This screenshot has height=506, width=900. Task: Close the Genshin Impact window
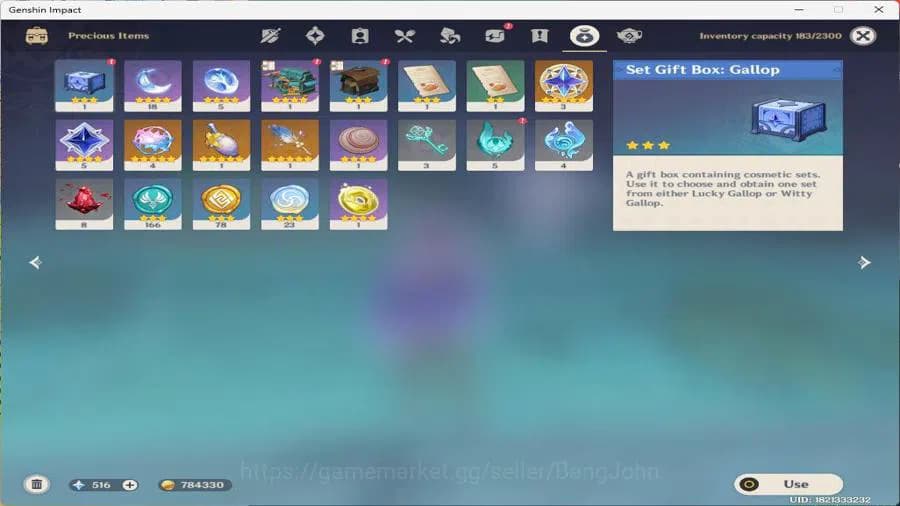[879, 10]
